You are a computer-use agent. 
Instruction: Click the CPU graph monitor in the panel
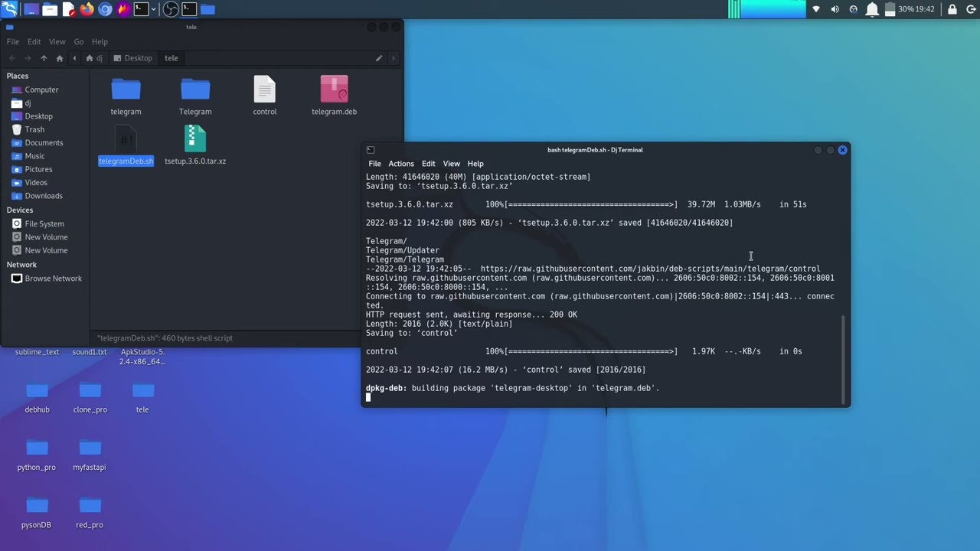766,9
